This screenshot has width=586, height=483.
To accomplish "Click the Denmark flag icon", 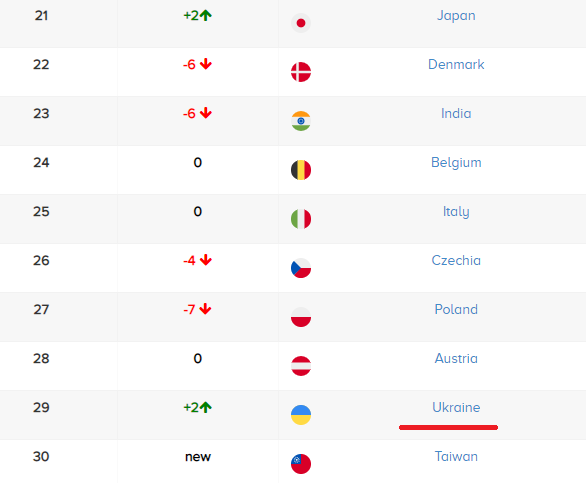I will point(301,72).
